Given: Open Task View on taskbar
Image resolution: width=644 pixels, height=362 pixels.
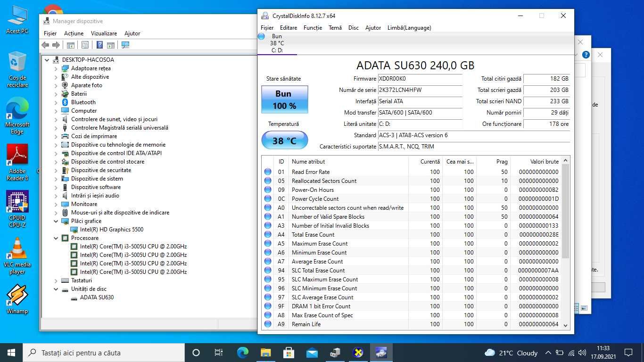Looking at the screenshot, I should (219, 353).
